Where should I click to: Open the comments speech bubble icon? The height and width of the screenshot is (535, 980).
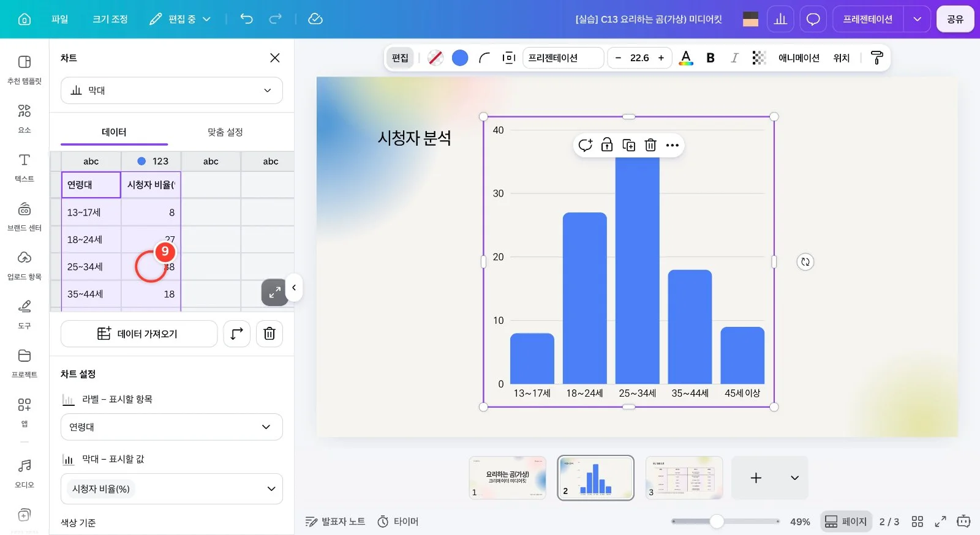[813, 19]
